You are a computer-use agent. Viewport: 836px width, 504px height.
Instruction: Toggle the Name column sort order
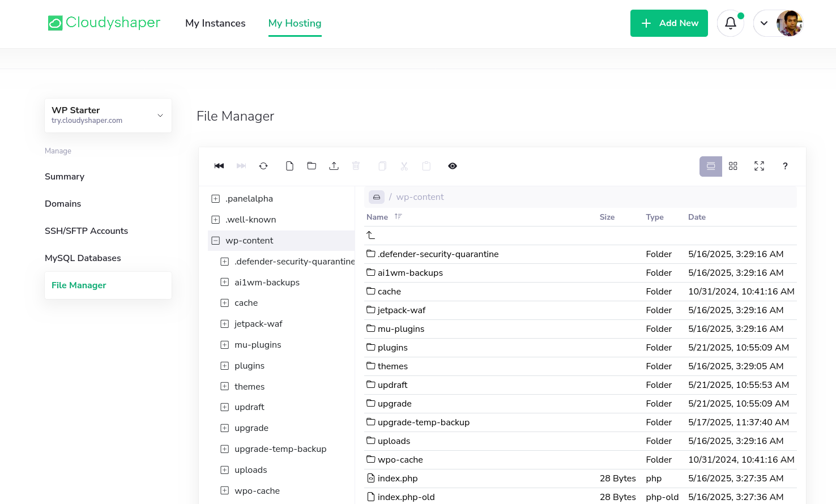[398, 216]
